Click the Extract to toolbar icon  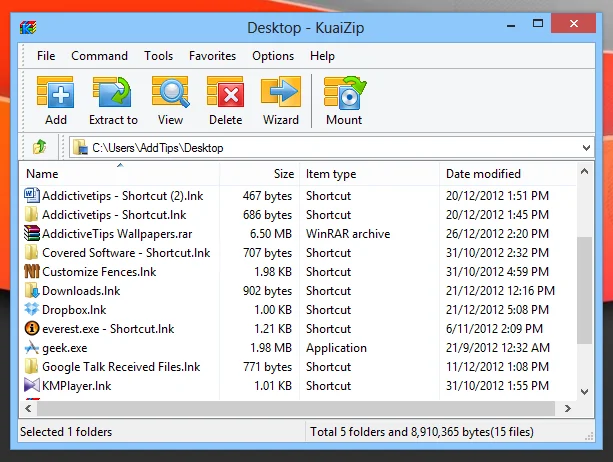tap(112, 91)
